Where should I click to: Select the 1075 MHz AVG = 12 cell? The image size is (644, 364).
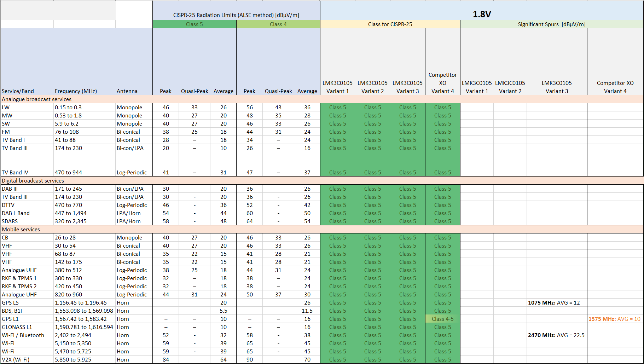[x=554, y=303]
